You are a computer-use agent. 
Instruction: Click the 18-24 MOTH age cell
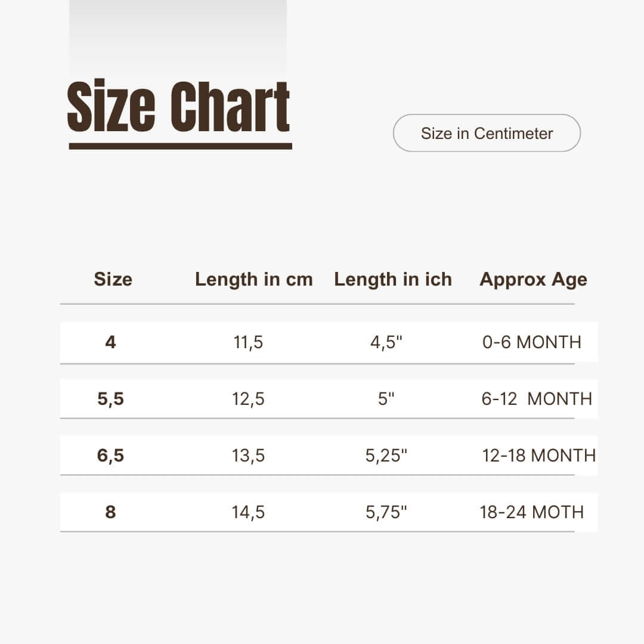531,512
